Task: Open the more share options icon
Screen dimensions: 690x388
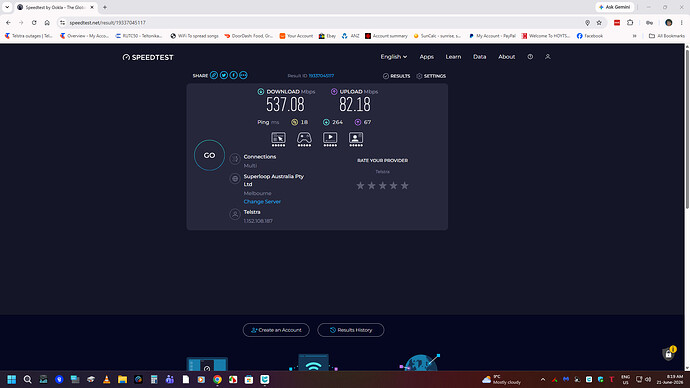Action: [243, 75]
